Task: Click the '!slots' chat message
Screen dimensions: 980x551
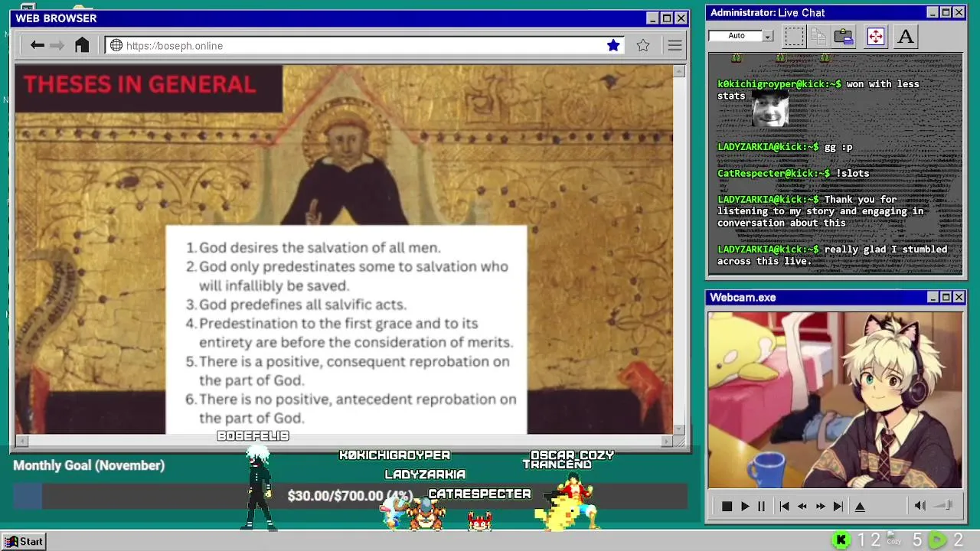Action: (852, 174)
